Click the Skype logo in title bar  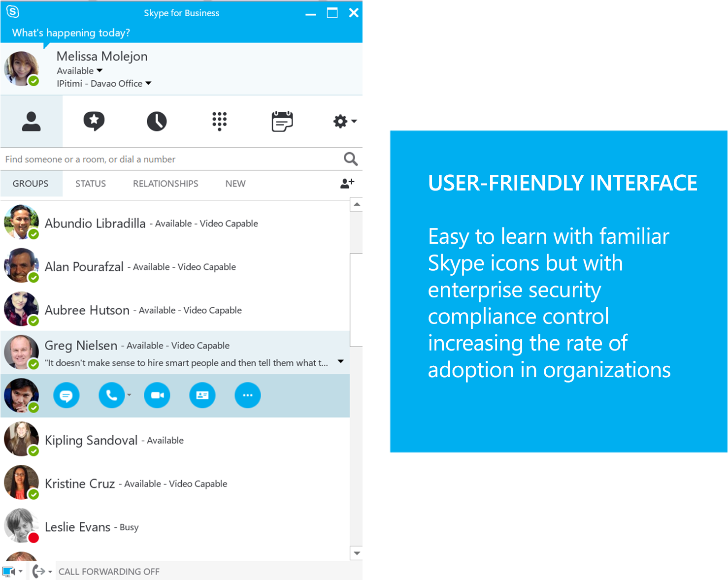click(x=13, y=12)
